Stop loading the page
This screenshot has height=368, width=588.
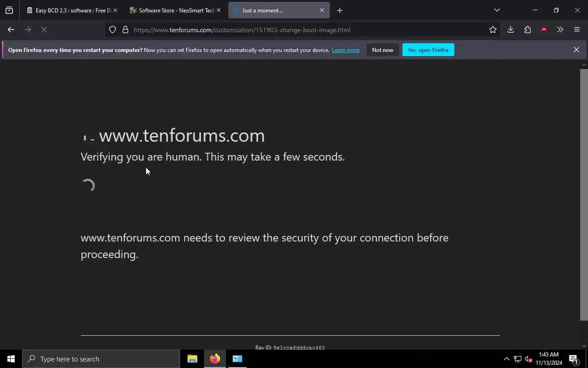pos(44,30)
